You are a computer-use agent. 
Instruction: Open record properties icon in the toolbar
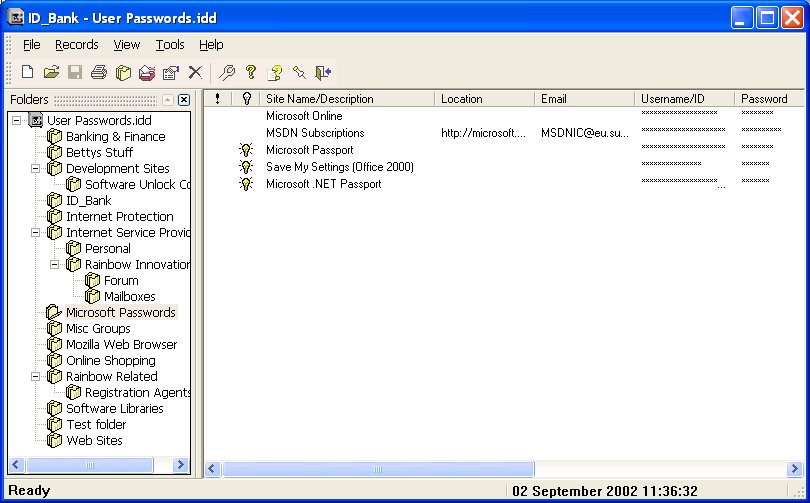tap(170, 72)
